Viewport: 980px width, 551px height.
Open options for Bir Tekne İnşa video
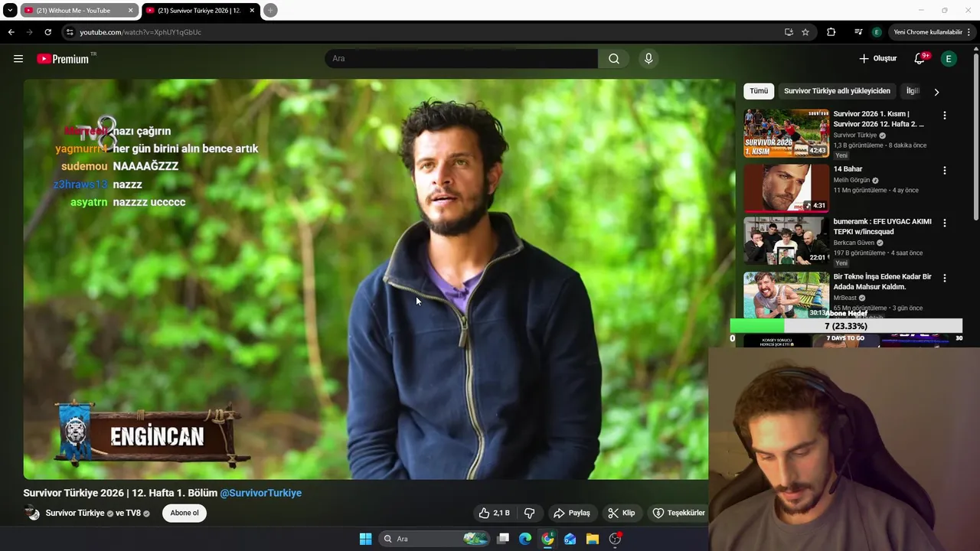[944, 279]
